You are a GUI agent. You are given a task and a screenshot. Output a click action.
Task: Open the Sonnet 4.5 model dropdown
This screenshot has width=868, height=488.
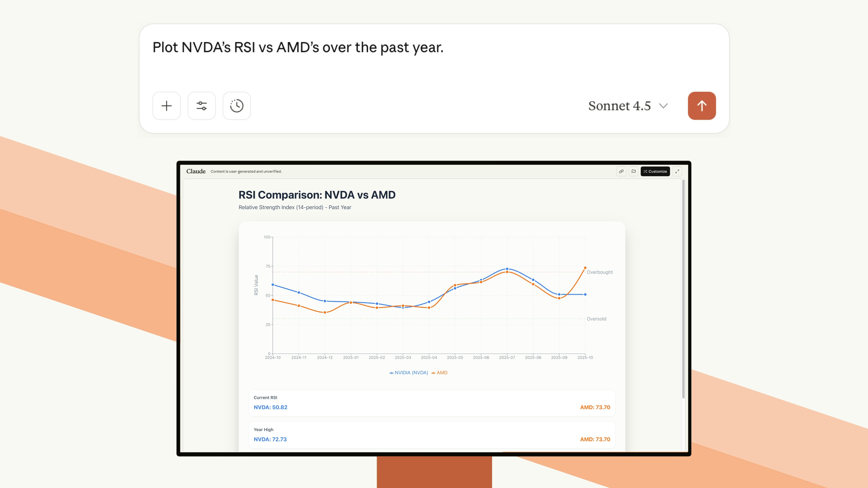(619, 106)
